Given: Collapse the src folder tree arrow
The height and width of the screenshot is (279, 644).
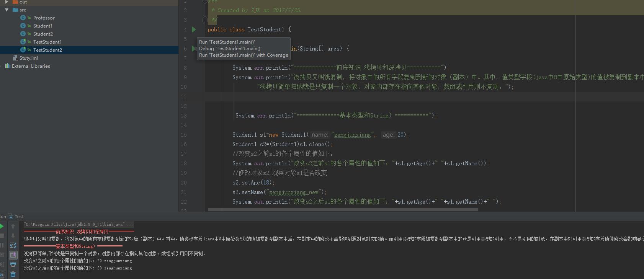Looking at the screenshot, I should tap(7, 10).
